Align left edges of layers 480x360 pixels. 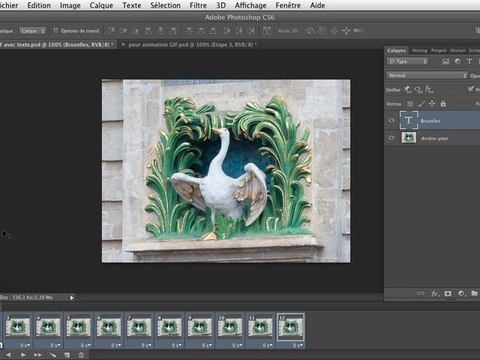148,31
